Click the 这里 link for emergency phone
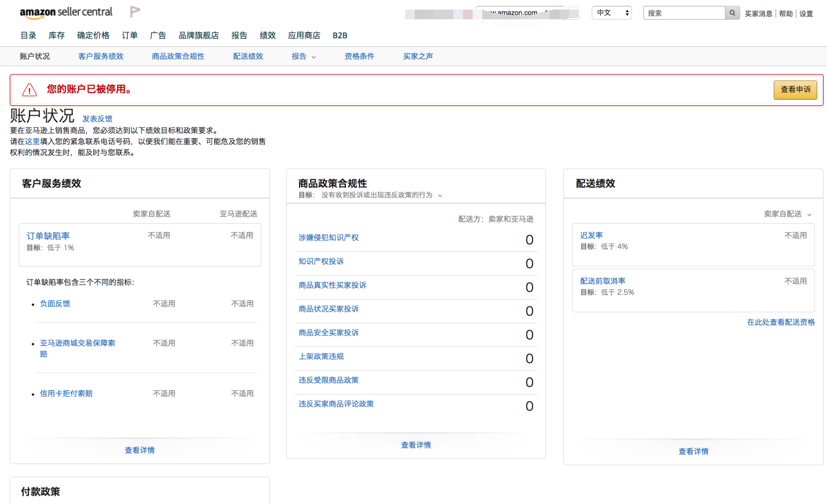Screen dimensions: 827x504 (x=32, y=141)
